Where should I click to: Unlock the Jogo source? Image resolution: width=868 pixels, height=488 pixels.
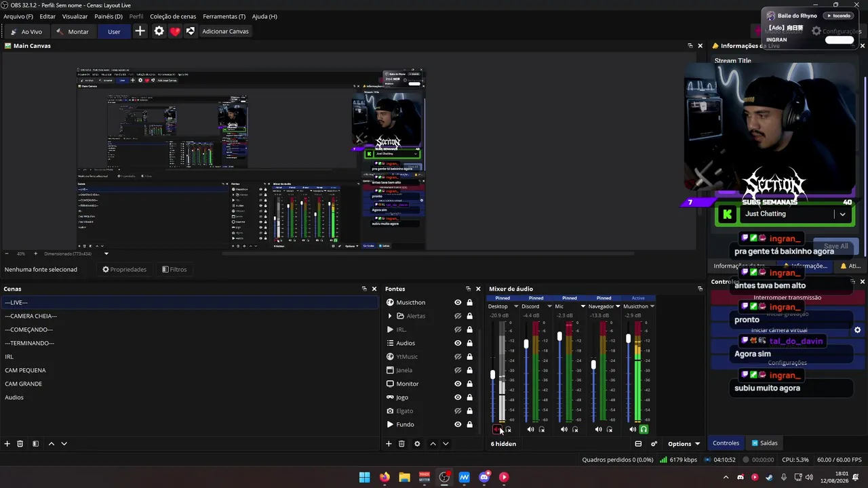pos(469,397)
